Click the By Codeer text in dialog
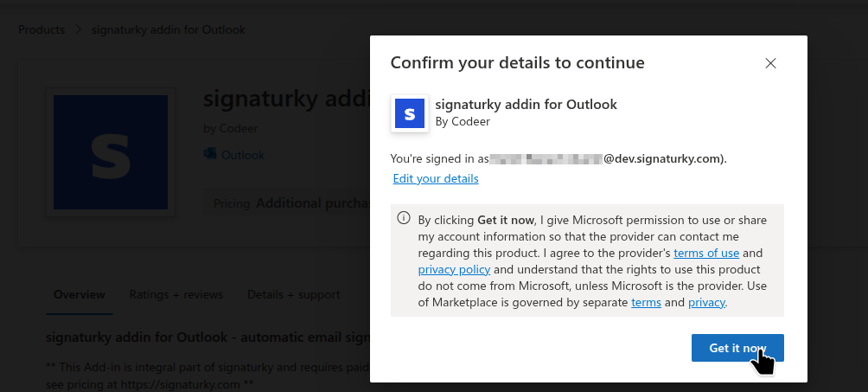This screenshot has height=392, width=868. click(x=463, y=121)
